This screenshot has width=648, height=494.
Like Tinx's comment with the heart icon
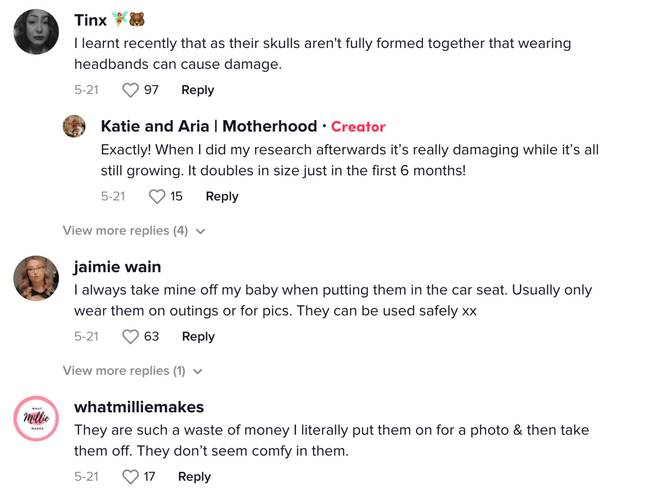click(x=130, y=90)
